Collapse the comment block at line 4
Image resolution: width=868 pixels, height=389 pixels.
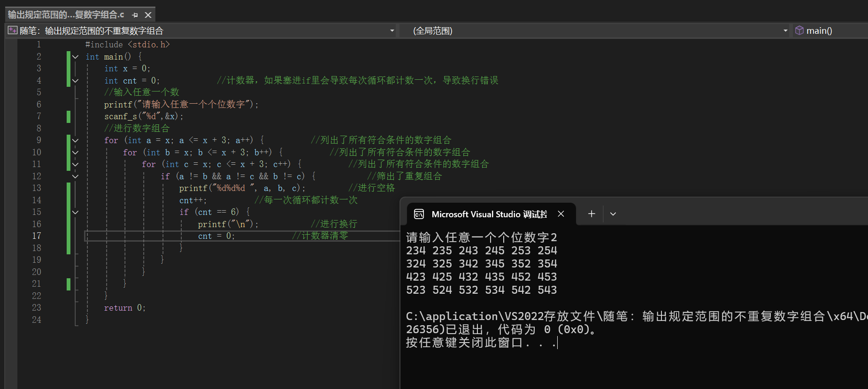coord(75,81)
